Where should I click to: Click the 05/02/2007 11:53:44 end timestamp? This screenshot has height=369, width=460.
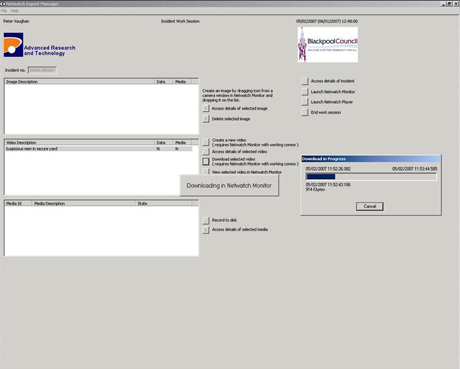click(x=414, y=169)
